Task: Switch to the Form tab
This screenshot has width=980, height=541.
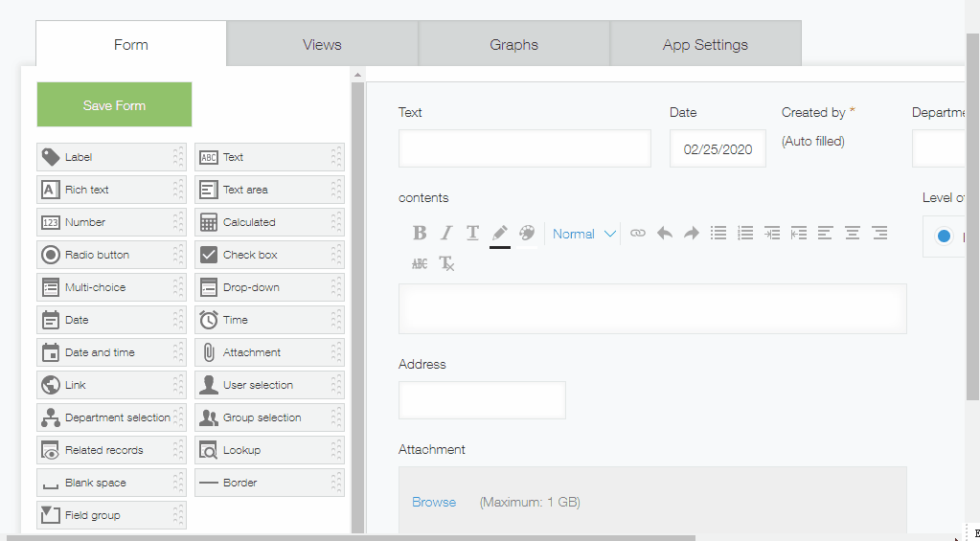Action: [131, 44]
